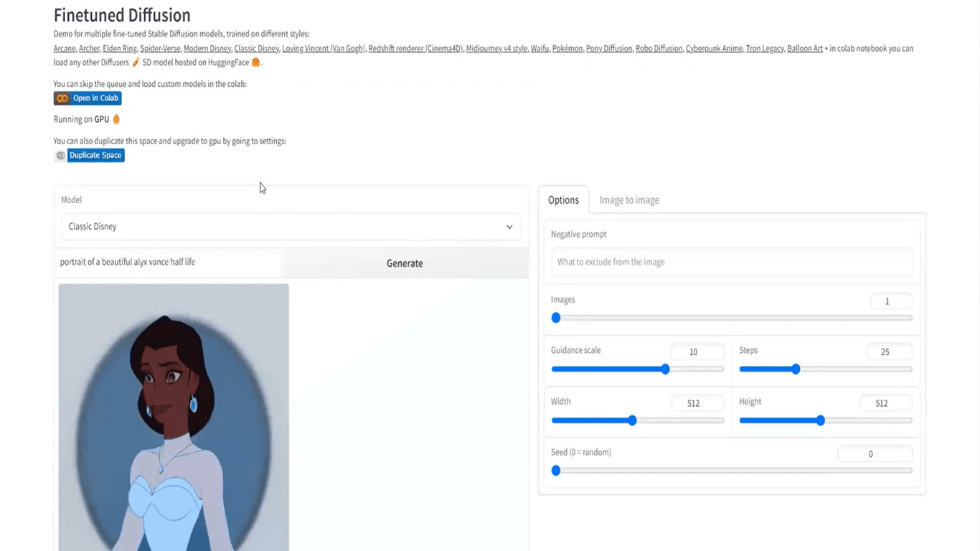Click the Duplicate Space badge icon
980x551 pixels.
coord(60,156)
